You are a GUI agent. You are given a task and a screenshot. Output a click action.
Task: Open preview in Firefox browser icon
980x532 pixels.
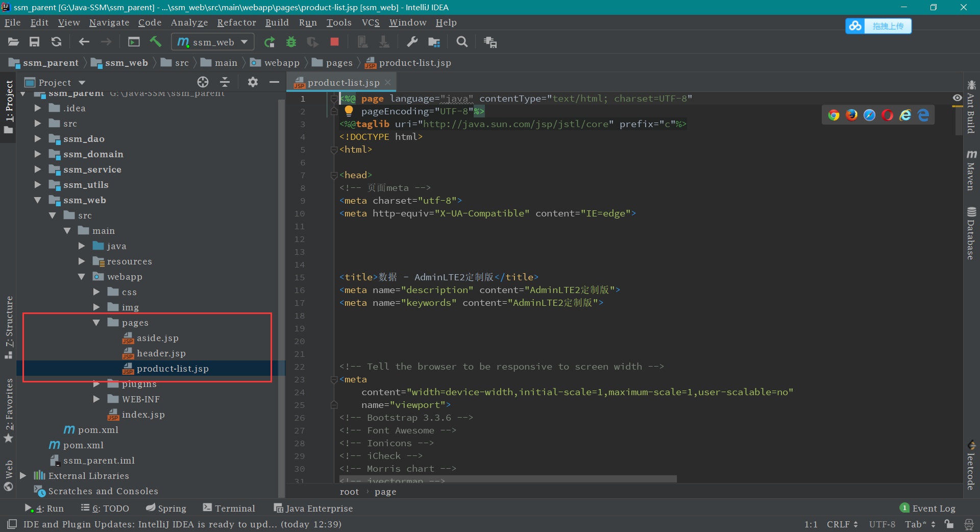(851, 115)
